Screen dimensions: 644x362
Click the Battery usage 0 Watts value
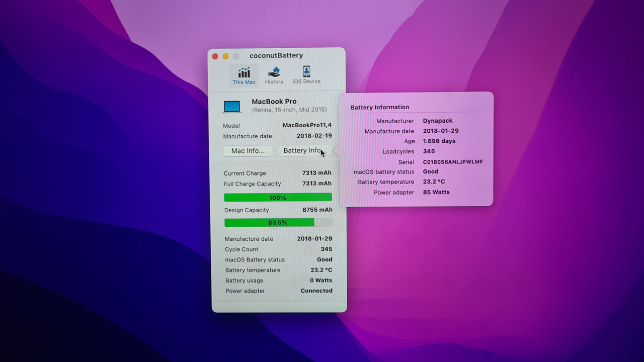321,281
